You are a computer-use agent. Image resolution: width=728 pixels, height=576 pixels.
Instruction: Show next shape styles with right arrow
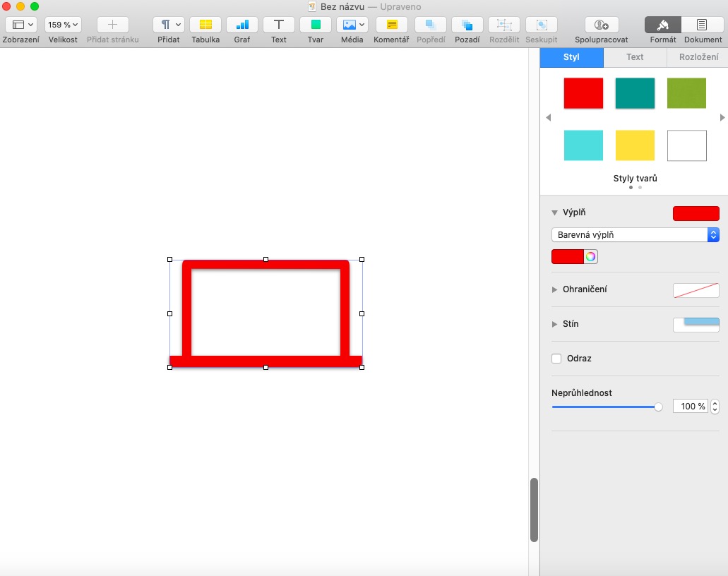pos(722,118)
